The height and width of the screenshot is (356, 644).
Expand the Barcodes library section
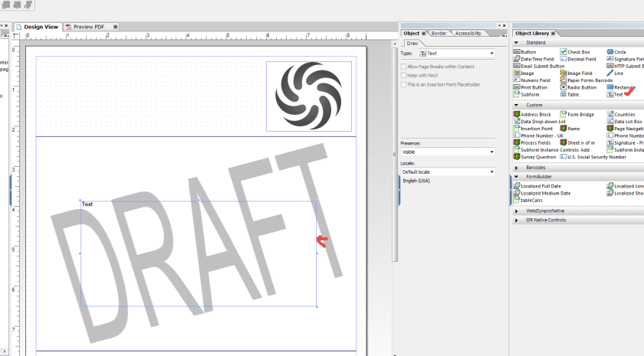536,167
